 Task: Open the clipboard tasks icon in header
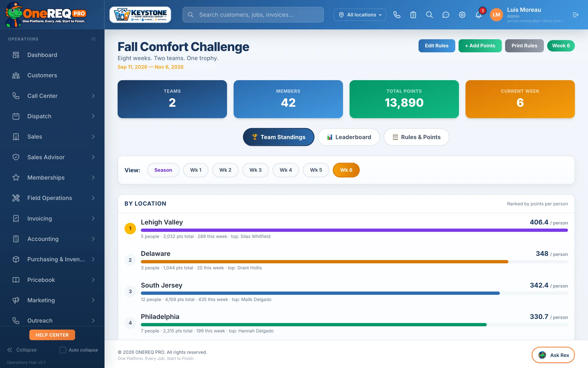tap(413, 15)
